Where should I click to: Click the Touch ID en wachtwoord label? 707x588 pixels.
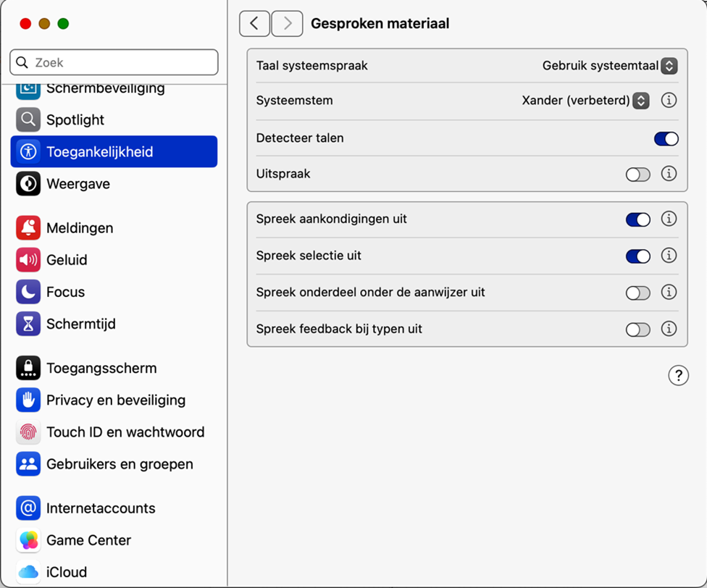pyautogui.click(x=125, y=432)
